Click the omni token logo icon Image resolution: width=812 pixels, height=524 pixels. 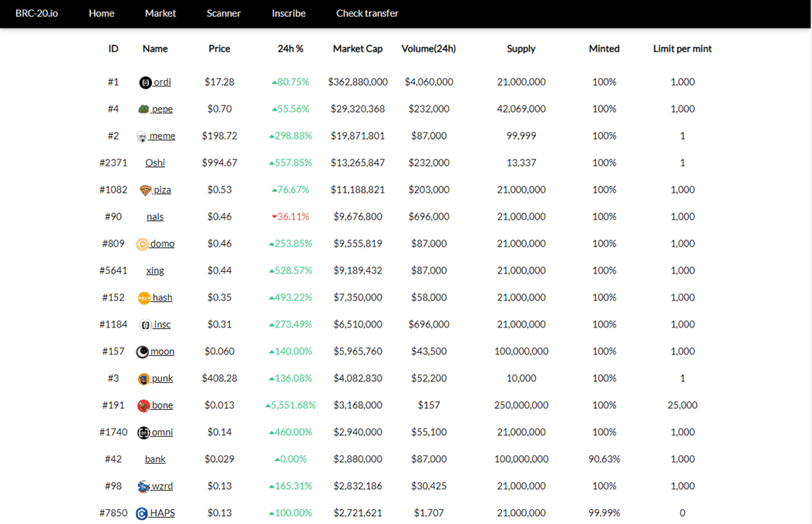coord(144,432)
